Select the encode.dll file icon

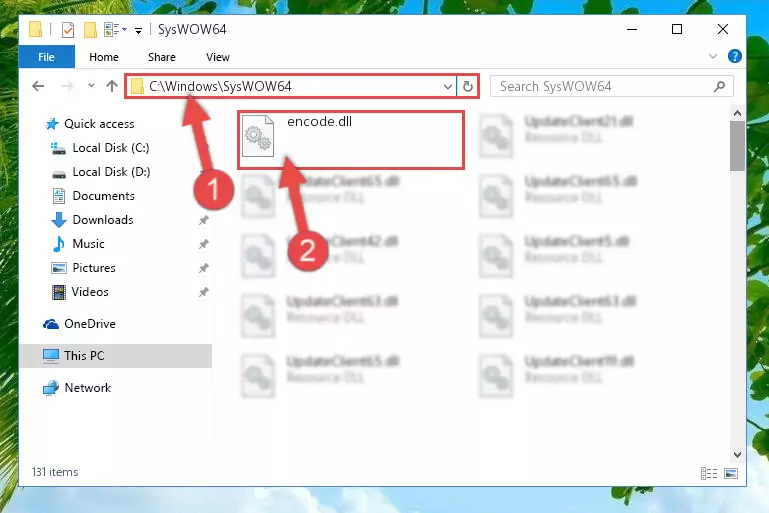[258, 136]
